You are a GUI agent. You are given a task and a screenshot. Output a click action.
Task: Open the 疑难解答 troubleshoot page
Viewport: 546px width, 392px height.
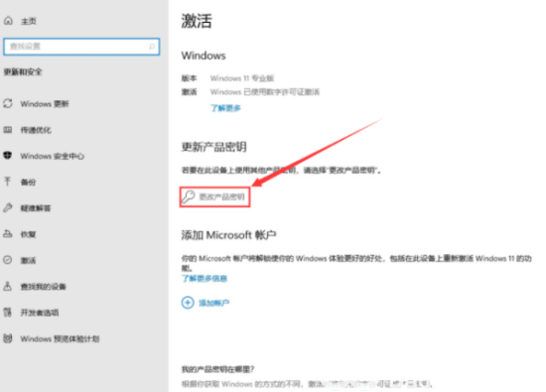36,208
